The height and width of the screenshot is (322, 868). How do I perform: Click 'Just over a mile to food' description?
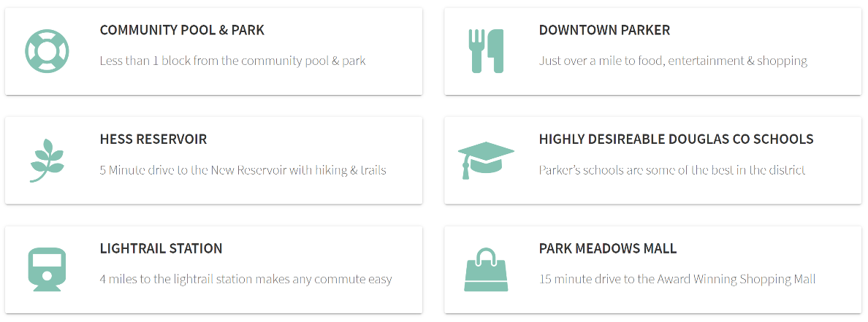pyautogui.click(x=673, y=61)
